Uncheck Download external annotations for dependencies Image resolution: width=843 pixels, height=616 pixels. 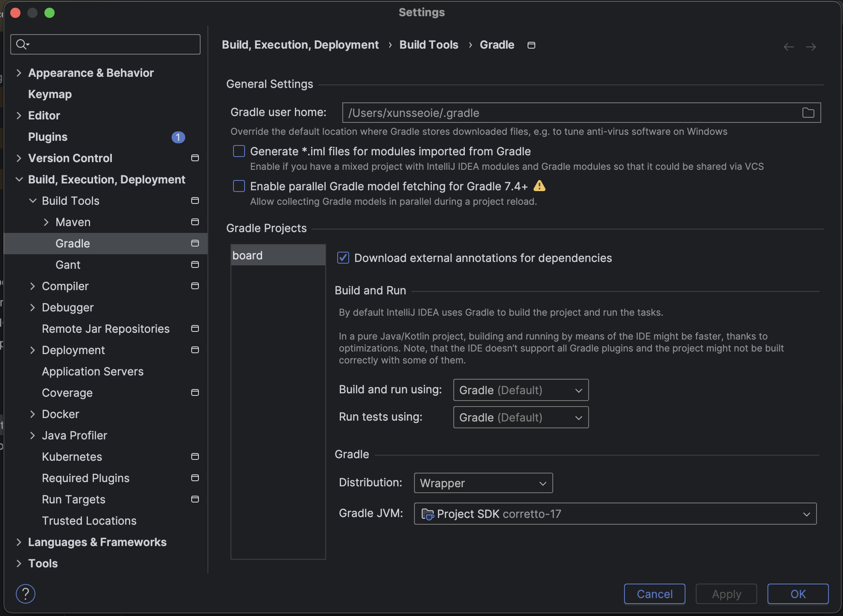pos(343,258)
